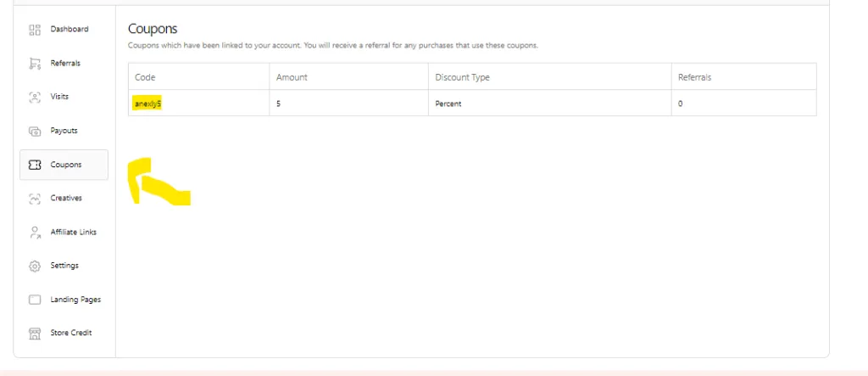
Task: Open the Payouts section label
Action: point(64,131)
